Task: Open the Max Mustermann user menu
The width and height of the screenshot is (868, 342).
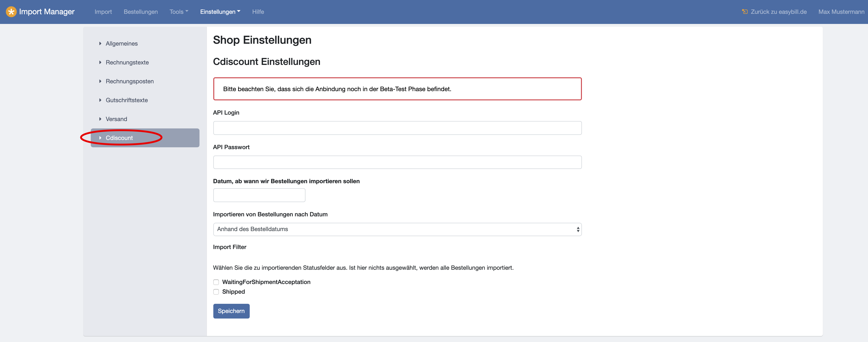Action: pos(841,12)
